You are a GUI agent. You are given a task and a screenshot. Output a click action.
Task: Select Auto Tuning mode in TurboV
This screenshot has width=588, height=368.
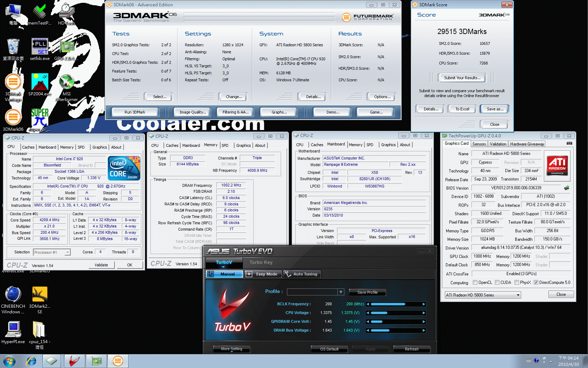coord(302,274)
